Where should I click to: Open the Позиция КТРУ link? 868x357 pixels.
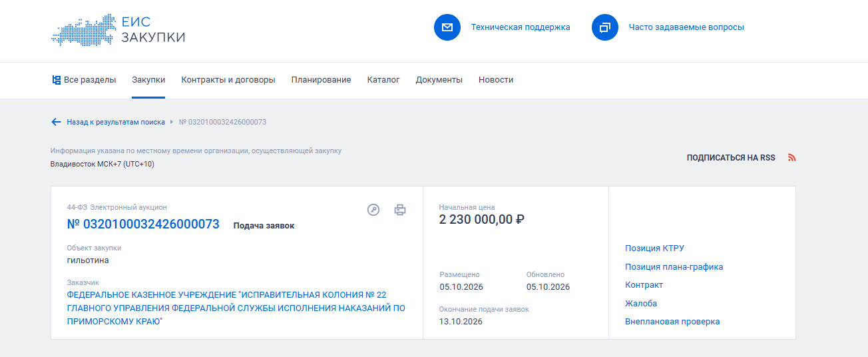point(654,248)
